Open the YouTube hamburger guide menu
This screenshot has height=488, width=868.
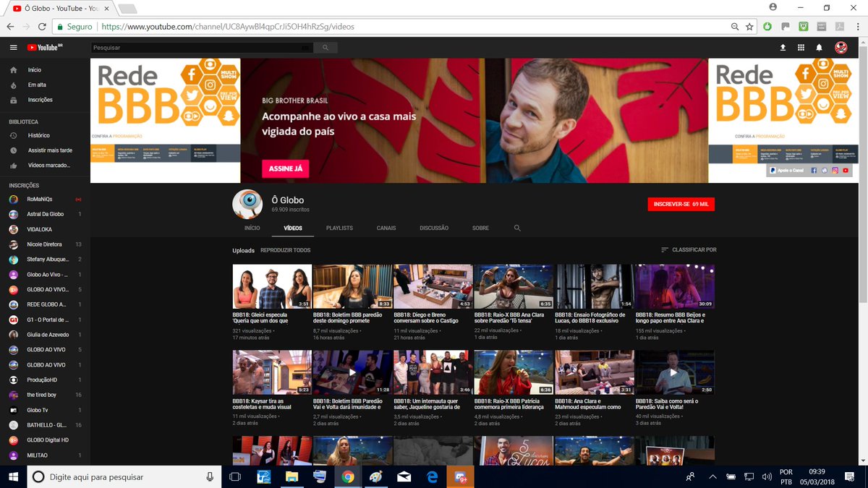[x=13, y=48]
